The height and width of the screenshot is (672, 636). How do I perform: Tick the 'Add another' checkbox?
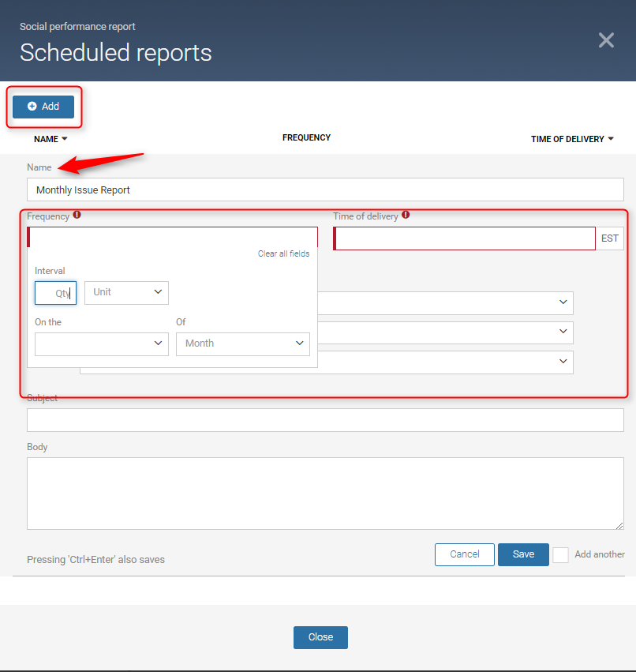tap(560, 555)
